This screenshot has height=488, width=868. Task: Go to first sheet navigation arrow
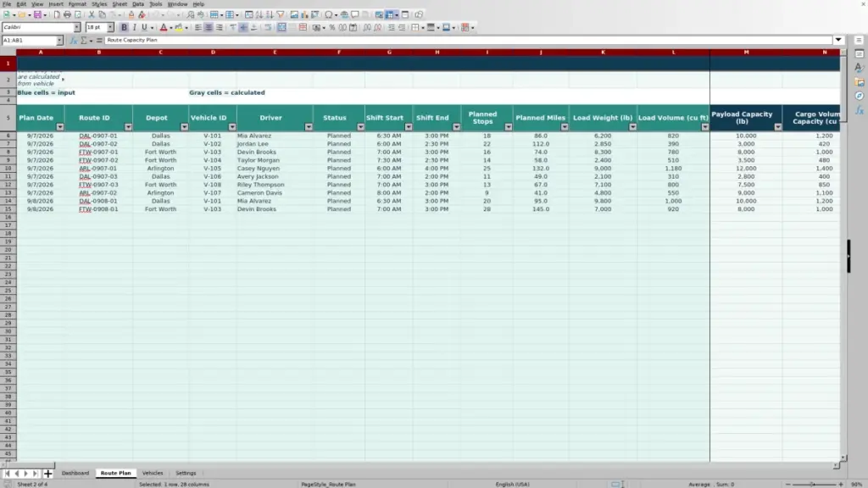pyautogui.click(x=7, y=474)
